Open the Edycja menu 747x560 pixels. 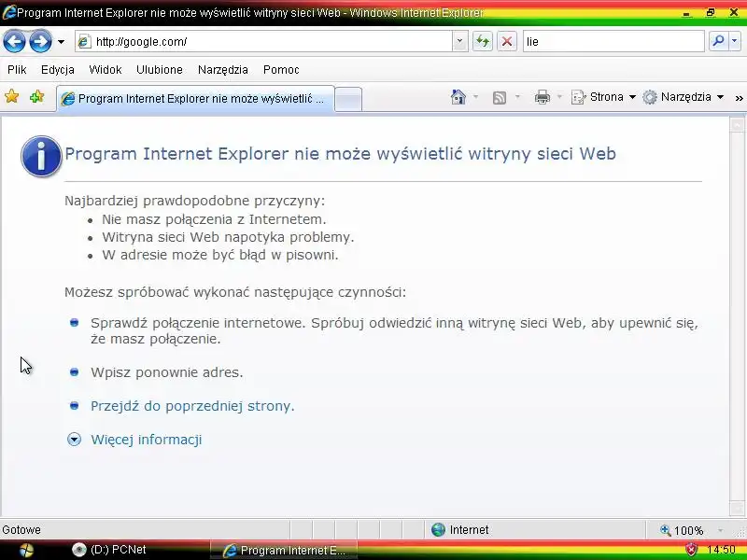(x=58, y=69)
